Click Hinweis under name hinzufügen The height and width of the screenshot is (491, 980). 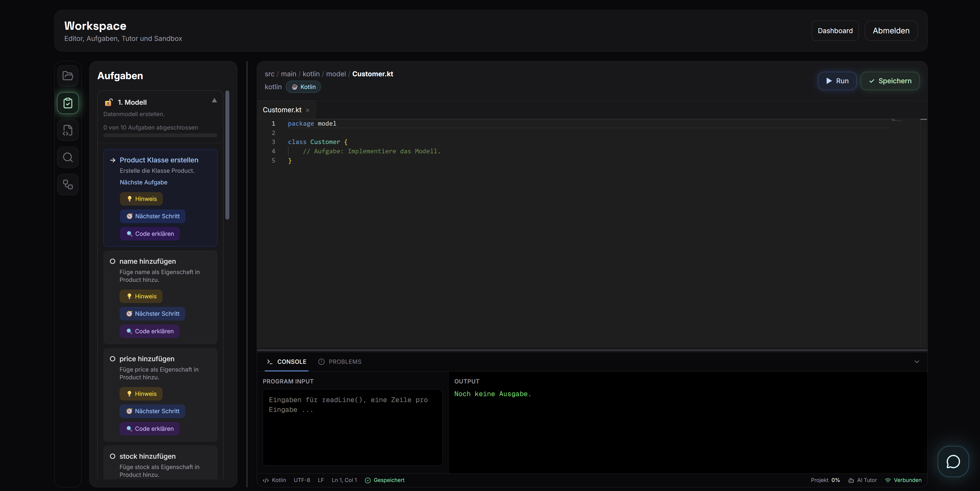coord(141,296)
